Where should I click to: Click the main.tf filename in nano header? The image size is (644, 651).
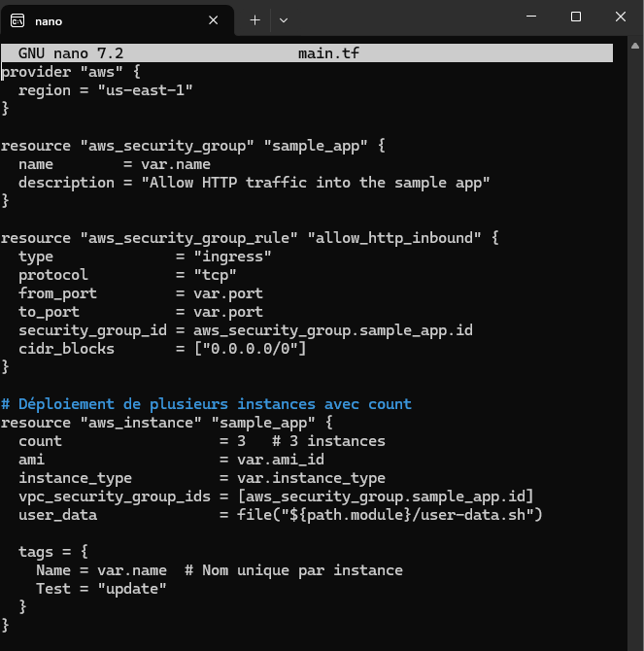coord(328,53)
